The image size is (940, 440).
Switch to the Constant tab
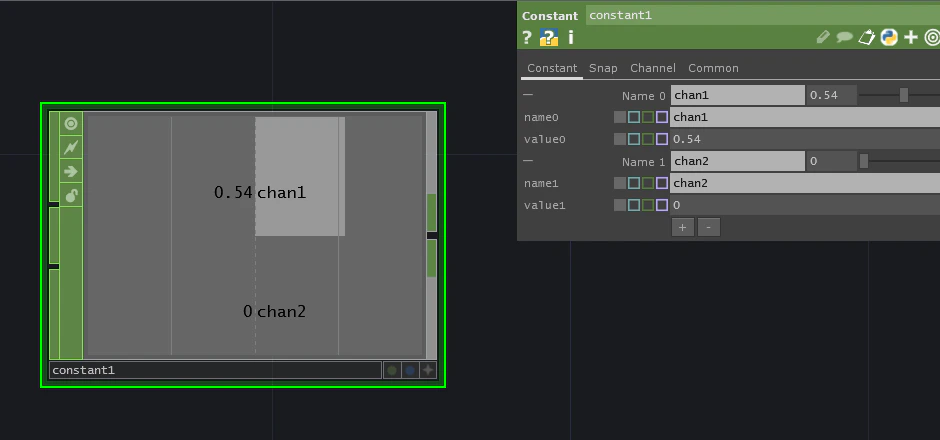coord(552,68)
